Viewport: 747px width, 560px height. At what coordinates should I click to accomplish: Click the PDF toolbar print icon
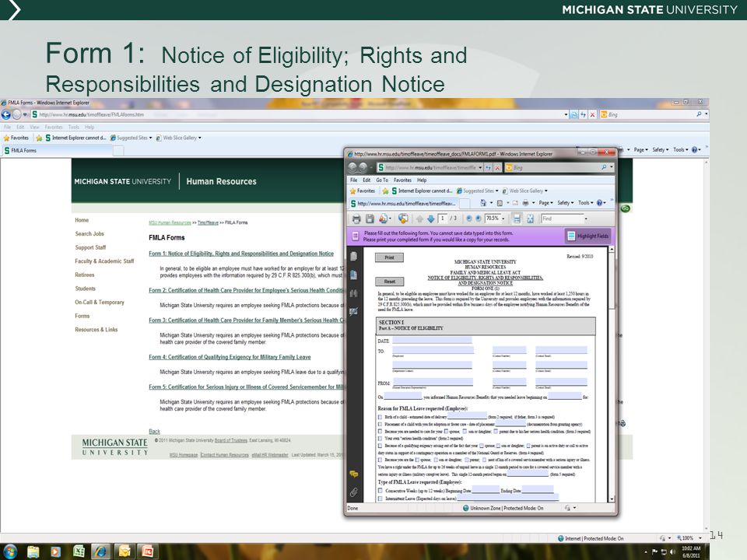pos(356,219)
